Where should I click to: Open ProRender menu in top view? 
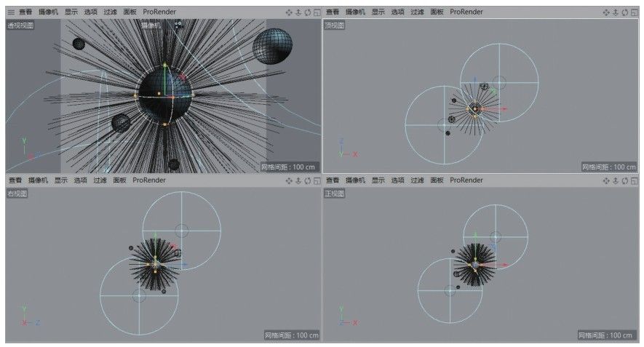tap(466, 12)
